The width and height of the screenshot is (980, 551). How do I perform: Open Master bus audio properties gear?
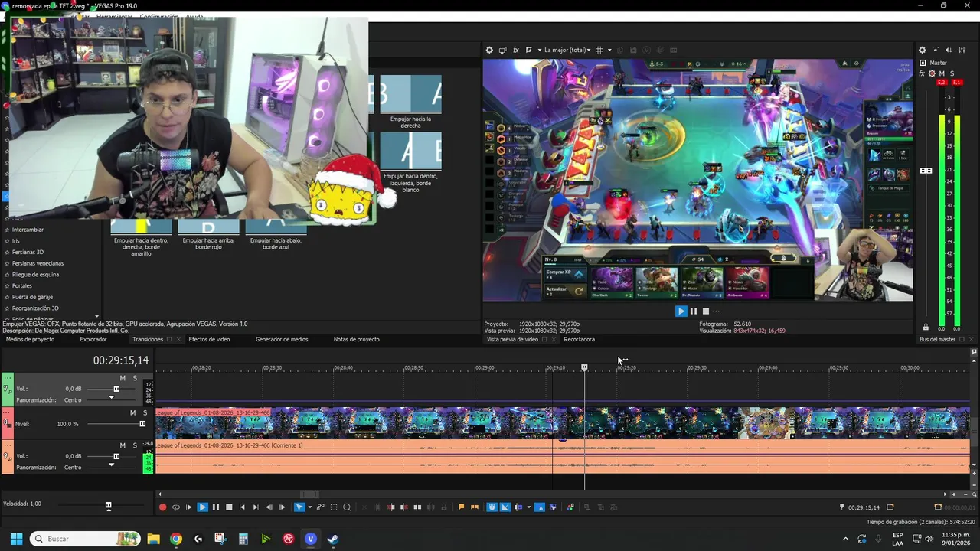923,50
